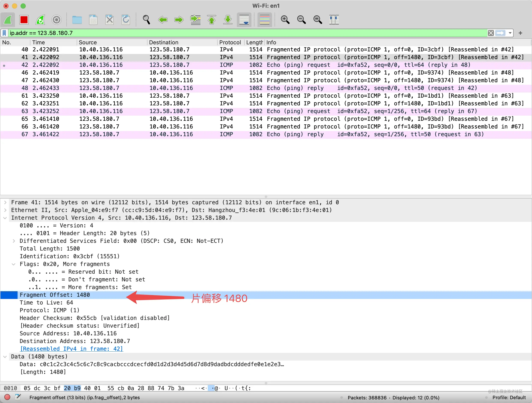Toggle auto-scroll during live capture
The width and height of the screenshot is (532, 403).
click(244, 20)
